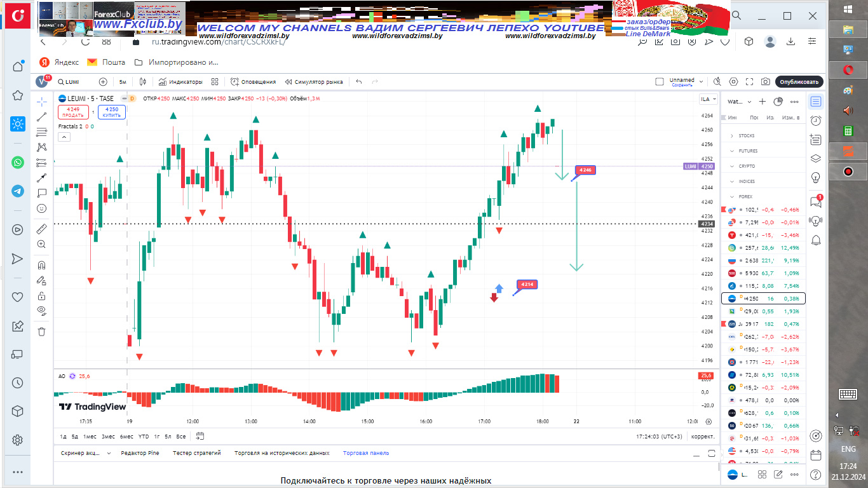This screenshot has height=488, width=868.
Task: Toggle the layout checkbox next to Unnamed
Action: coord(660,82)
